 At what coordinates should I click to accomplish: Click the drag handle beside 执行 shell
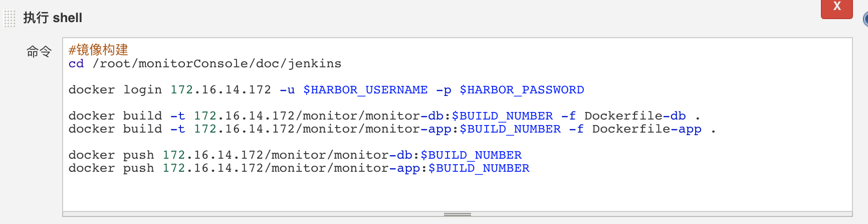[10, 19]
